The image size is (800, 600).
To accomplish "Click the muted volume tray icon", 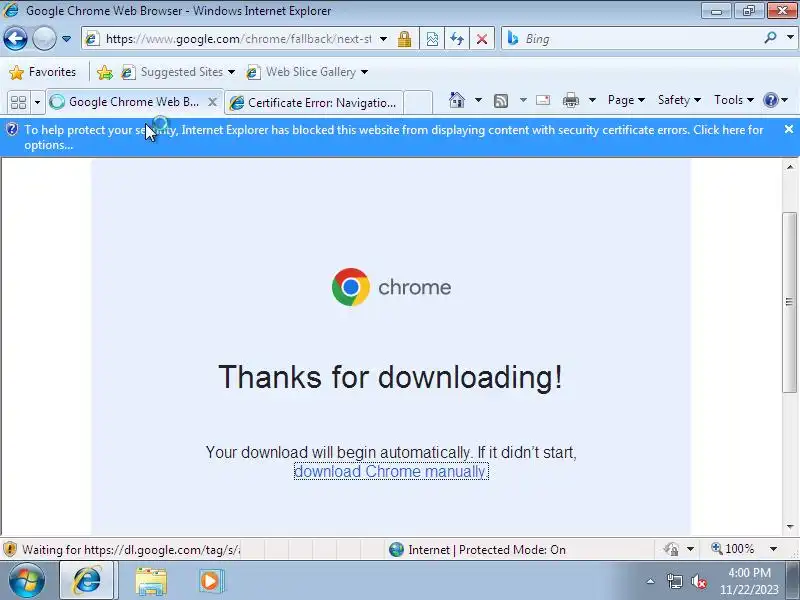I will click(698, 581).
